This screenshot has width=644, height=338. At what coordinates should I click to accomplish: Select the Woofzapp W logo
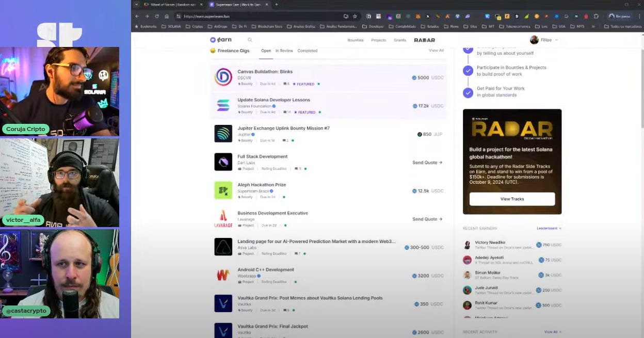click(223, 275)
